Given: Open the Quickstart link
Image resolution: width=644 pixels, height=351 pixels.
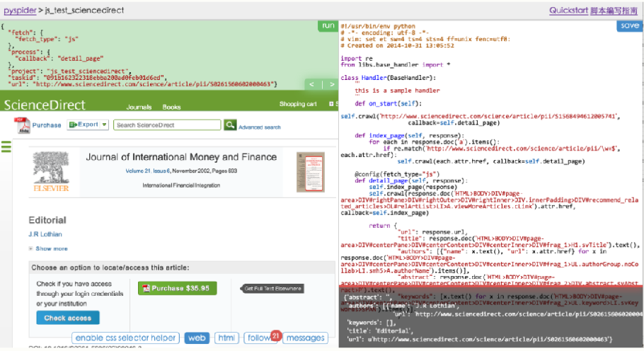Looking at the screenshot, I should click(x=568, y=11).
